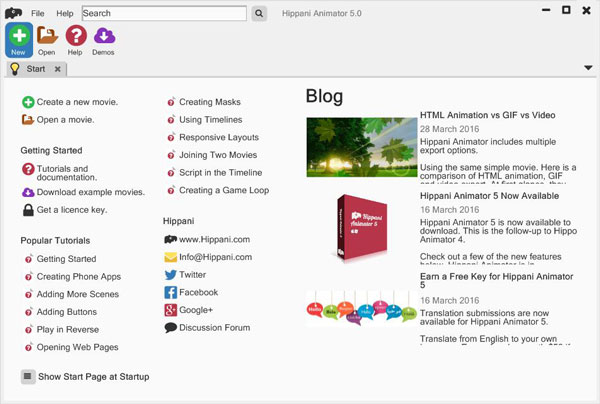Open Tutorials and documentation link

[67, 173]
